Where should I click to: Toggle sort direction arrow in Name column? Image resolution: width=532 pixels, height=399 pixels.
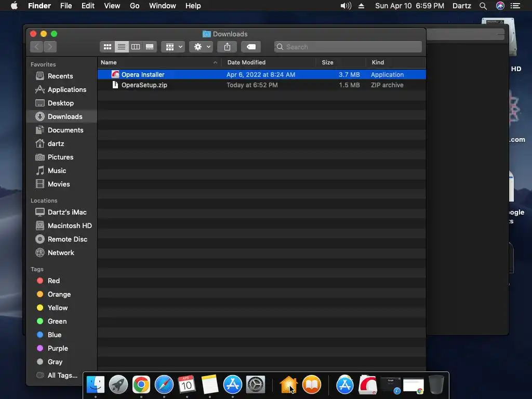tap(215, 62)
